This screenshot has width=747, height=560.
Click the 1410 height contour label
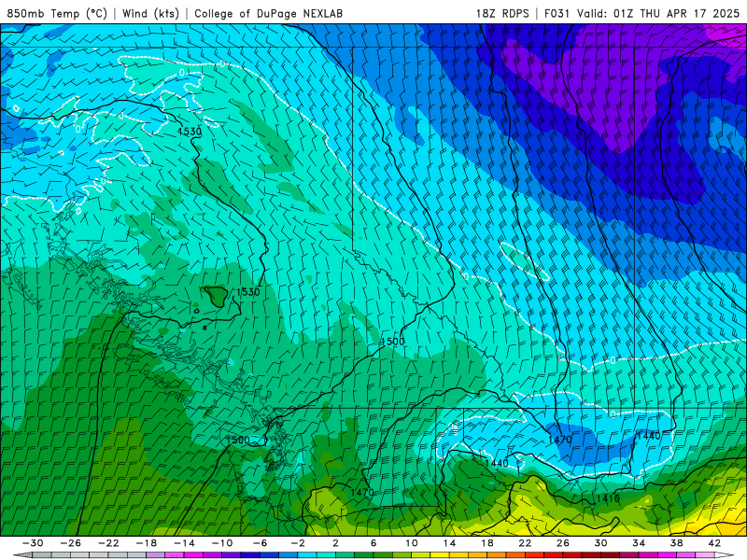point(607,498)
